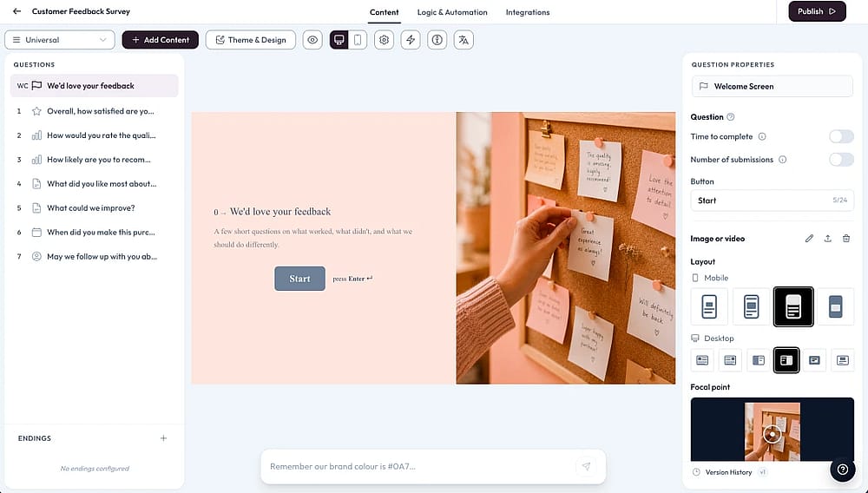The height and width of the screenshot is (493, 868).
Task: Send the prompt with paper plane icon
Action: [x=586, y=466]
